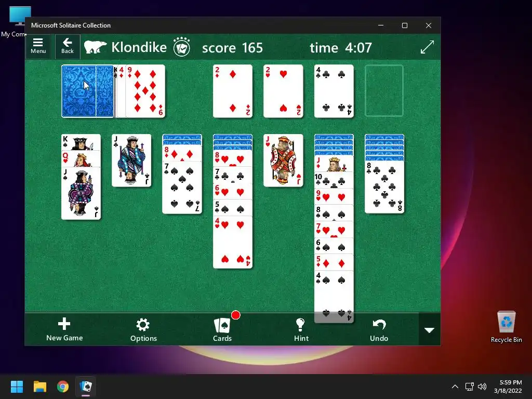
Task: Select the 7 of hearts card
Action: (x=334, y=229)
